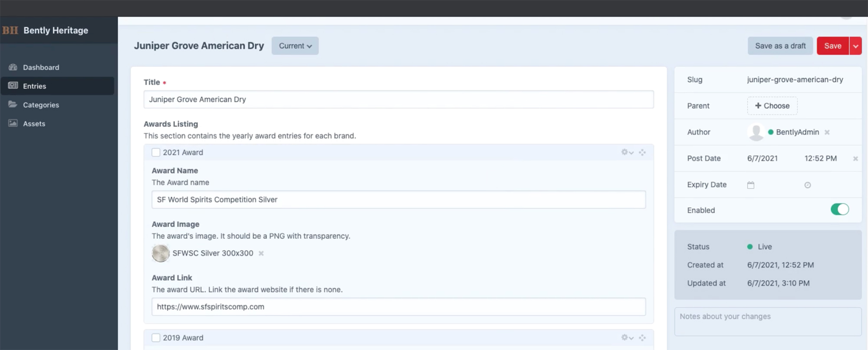Viewport: 868px width, 350px height.
Task: Select the 2021 Award checkbox
Action: [156, 152]
